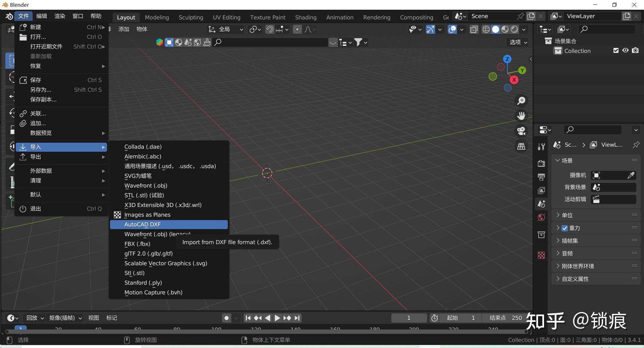Viewport: 644px width, 348px height.
Task: Activate the viewport zoom magnifier control
Action: pyautogui.click(x=521, y=100)
